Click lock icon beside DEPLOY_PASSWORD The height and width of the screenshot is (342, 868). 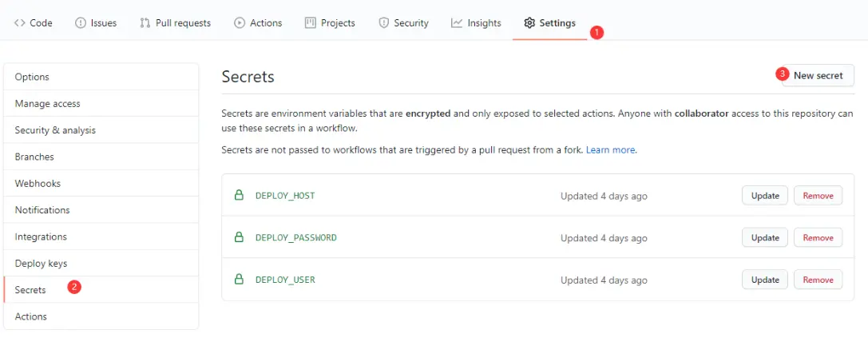pyautogui.click(x=238, y=237)
